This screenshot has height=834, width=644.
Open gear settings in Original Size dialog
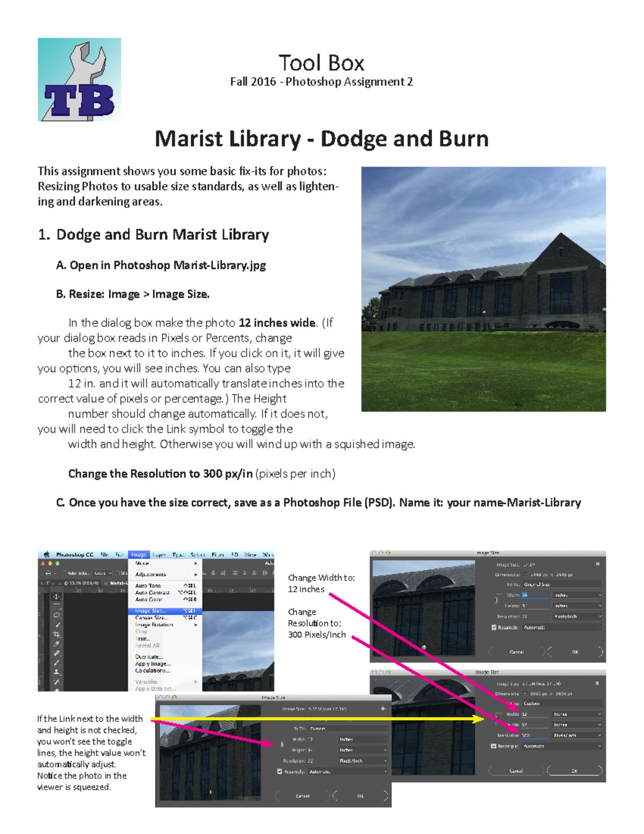coord(598,564)
